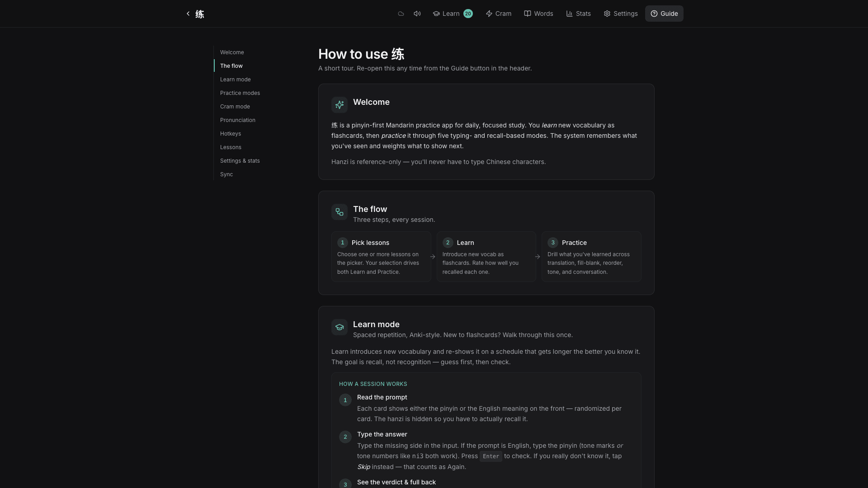Click the arrow between Learn and Practice
Image resolution: width=868 pixels, height=488 pixels.
click(538, 257)
